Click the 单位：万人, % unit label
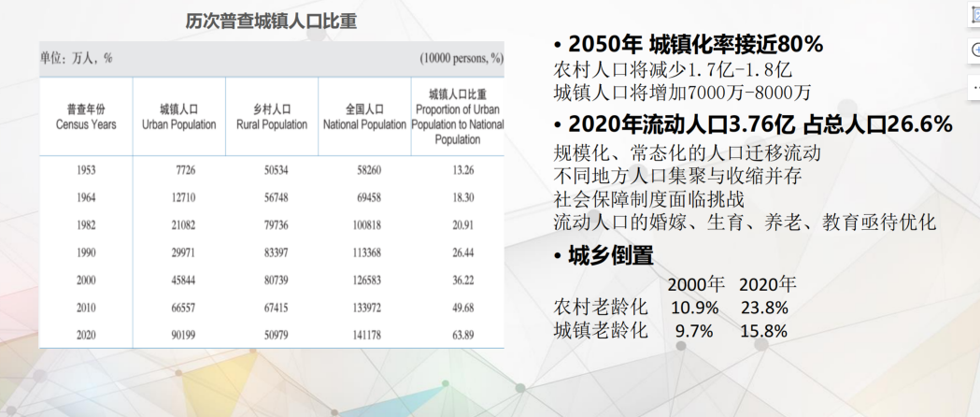This screenshot has width=980, height=417. [x=76, y=57]
